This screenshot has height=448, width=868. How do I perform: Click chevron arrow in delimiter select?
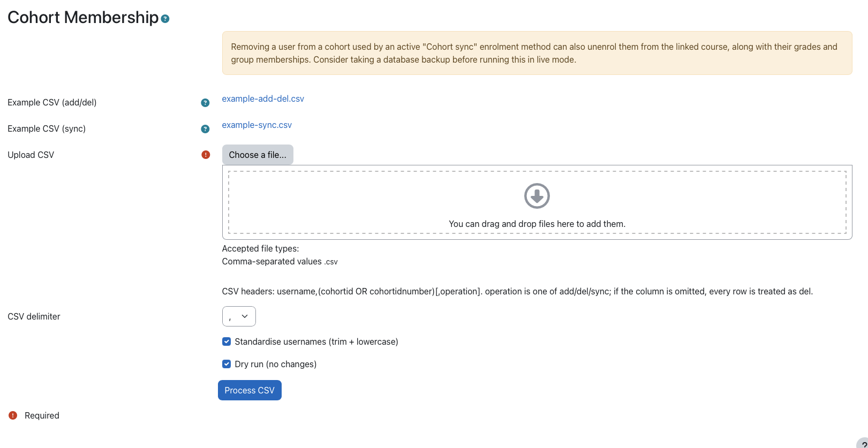pos(245,316)
